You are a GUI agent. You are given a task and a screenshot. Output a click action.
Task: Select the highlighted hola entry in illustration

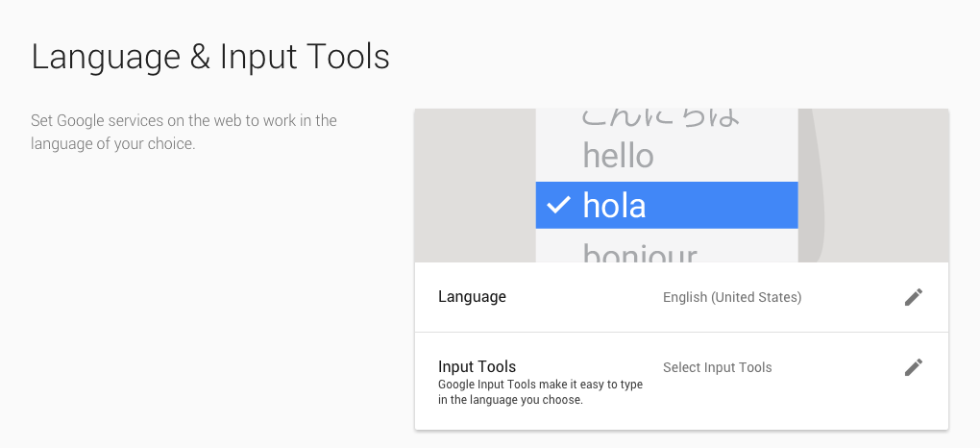(x=666, y=205)
